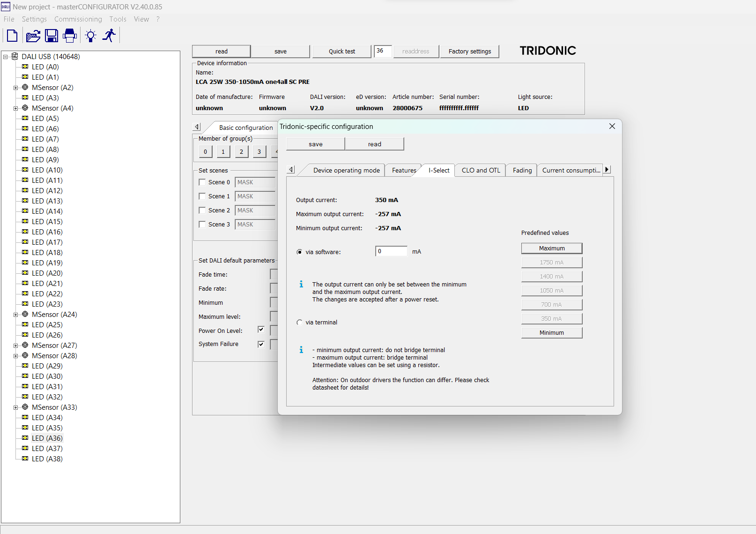The image size is (756, 534).
Task: Expand the MSensor (A24) tree node
Action: [15, 315]
